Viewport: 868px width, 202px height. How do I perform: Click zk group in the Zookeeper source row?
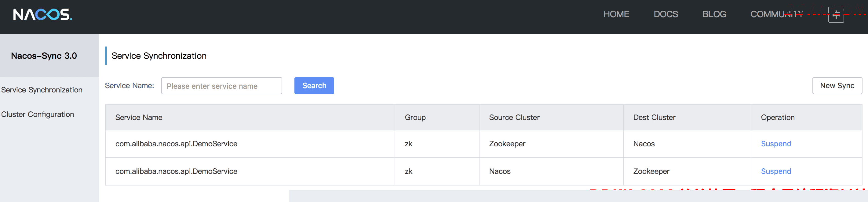click(408, 144)
